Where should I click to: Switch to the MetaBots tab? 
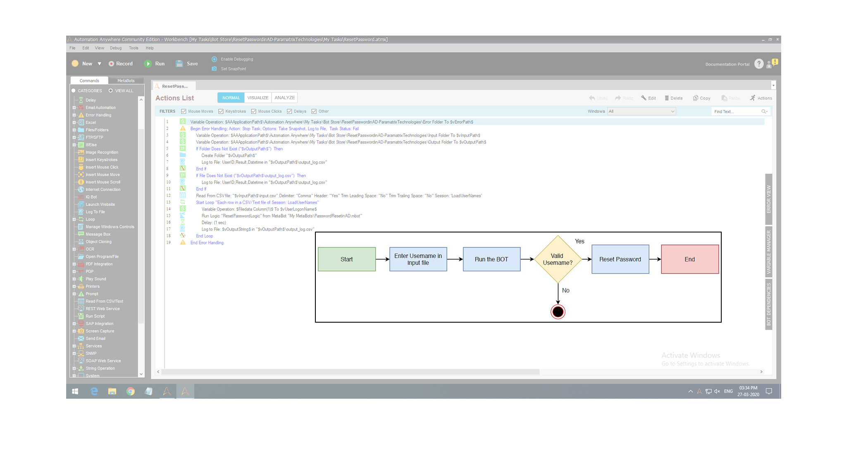click(126, 81)
